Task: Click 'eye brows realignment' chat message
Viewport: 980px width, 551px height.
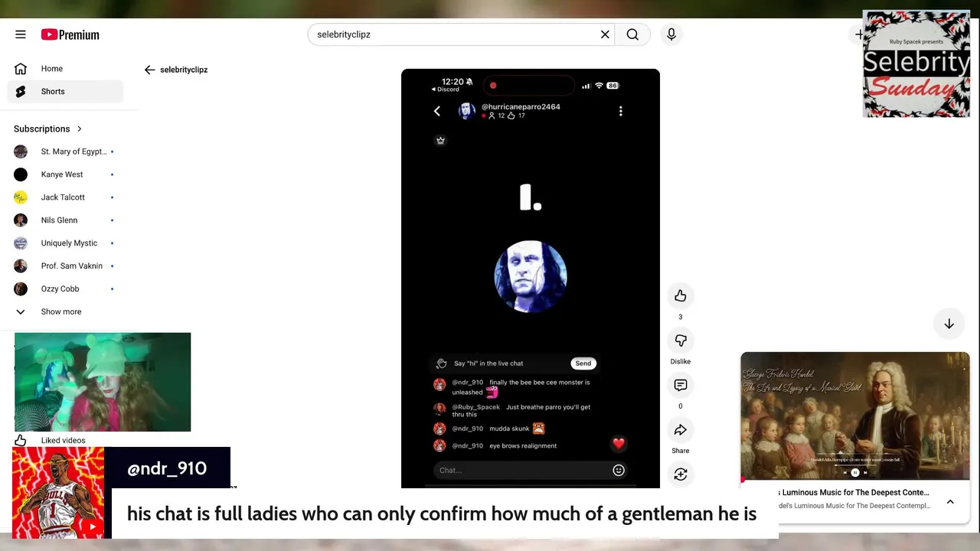Action: coord(523,446)
